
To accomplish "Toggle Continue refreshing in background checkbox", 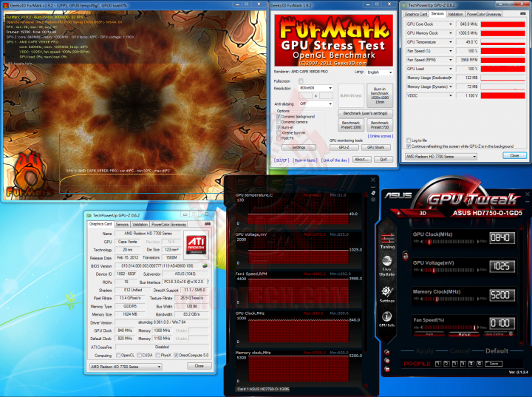I will [409, 146].
